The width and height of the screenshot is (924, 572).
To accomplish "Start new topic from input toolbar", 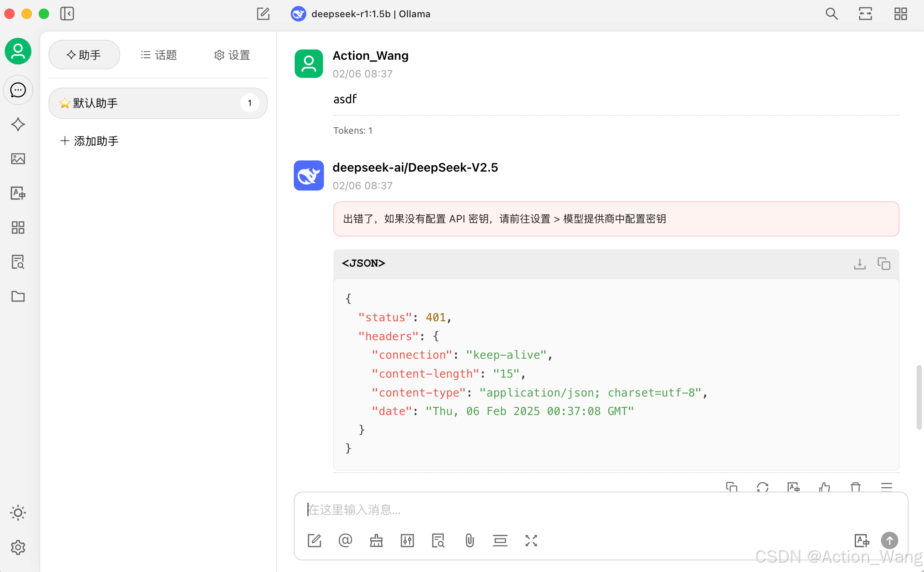I will click(x=314, y=541).
